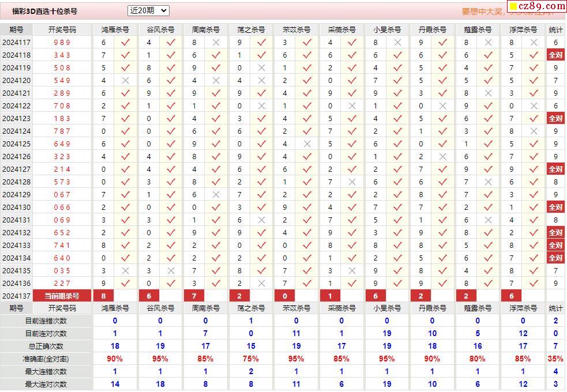
Task: Select period number 2024126
Action: 16,156
